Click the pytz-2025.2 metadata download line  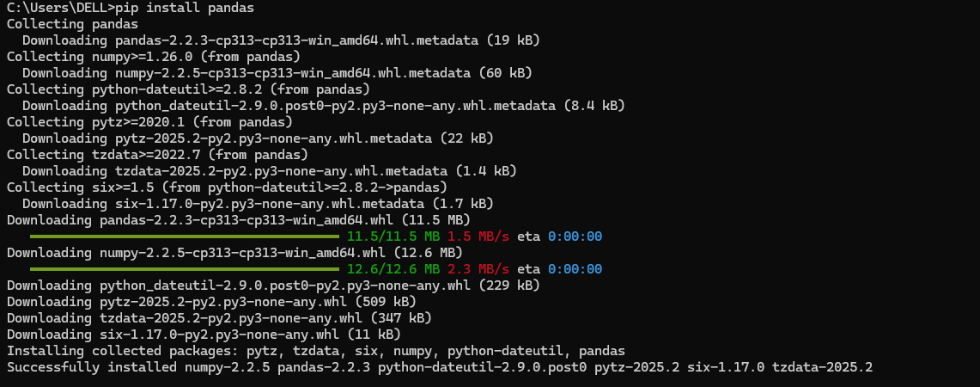259,138
